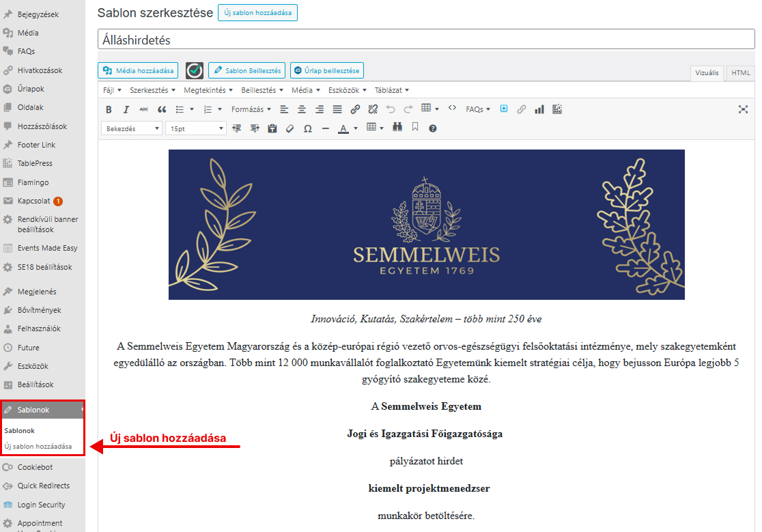The width and height of the screenshot is (762, 532).
Task: Toggle fullscreen editor mode
Action: [x=743, y=109]
